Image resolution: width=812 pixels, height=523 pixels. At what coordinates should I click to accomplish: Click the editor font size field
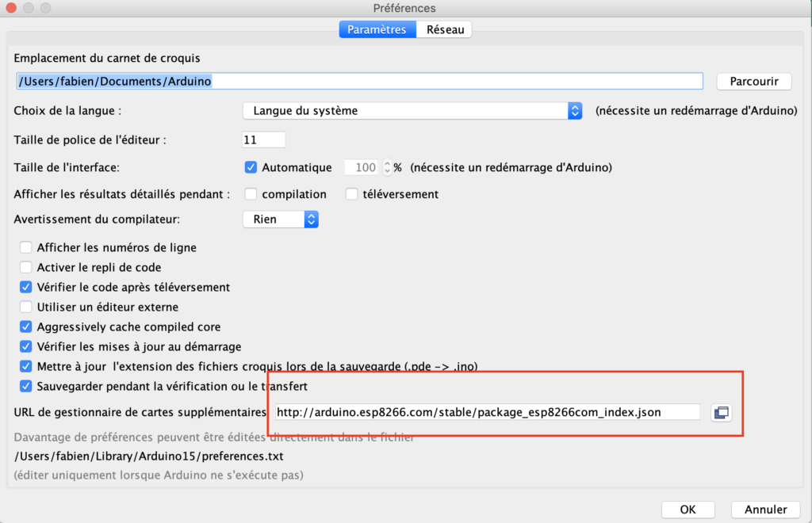pos(263,139)
